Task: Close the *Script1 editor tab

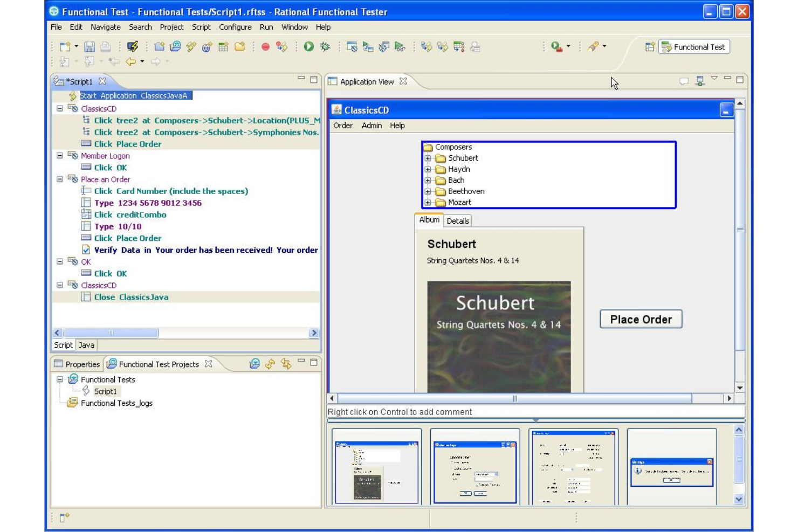Action: (102, 81)
